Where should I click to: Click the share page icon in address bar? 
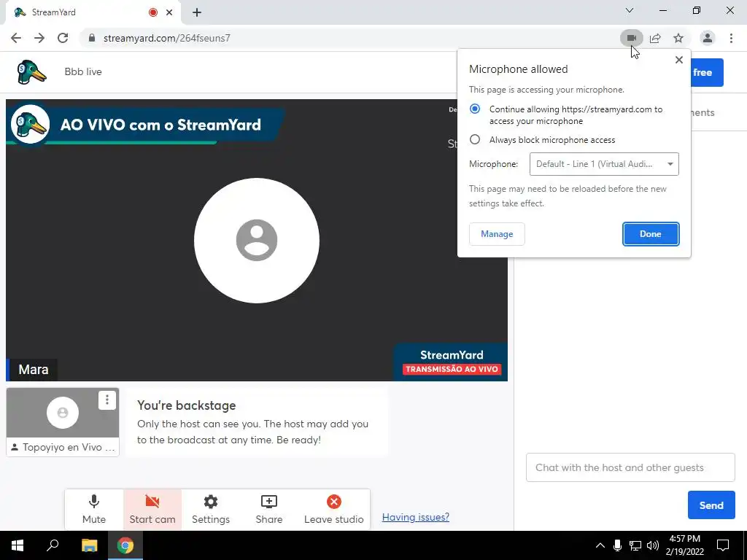pos(655,38)
